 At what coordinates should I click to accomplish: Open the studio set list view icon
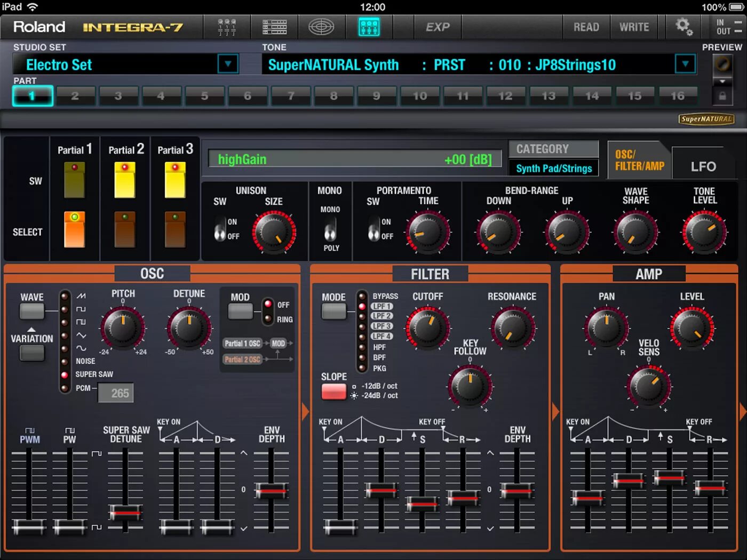(274, 27)
